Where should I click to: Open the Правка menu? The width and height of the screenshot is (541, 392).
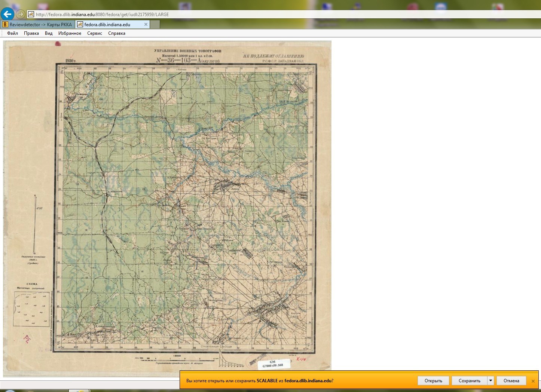31,33
